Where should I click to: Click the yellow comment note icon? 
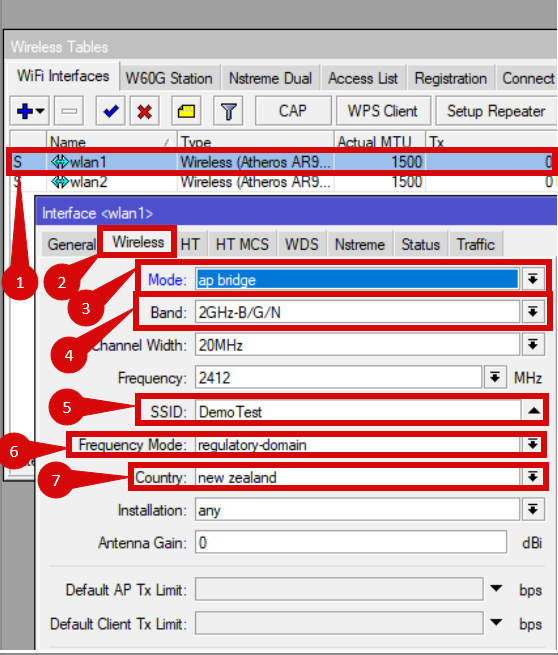click(186, 111)
